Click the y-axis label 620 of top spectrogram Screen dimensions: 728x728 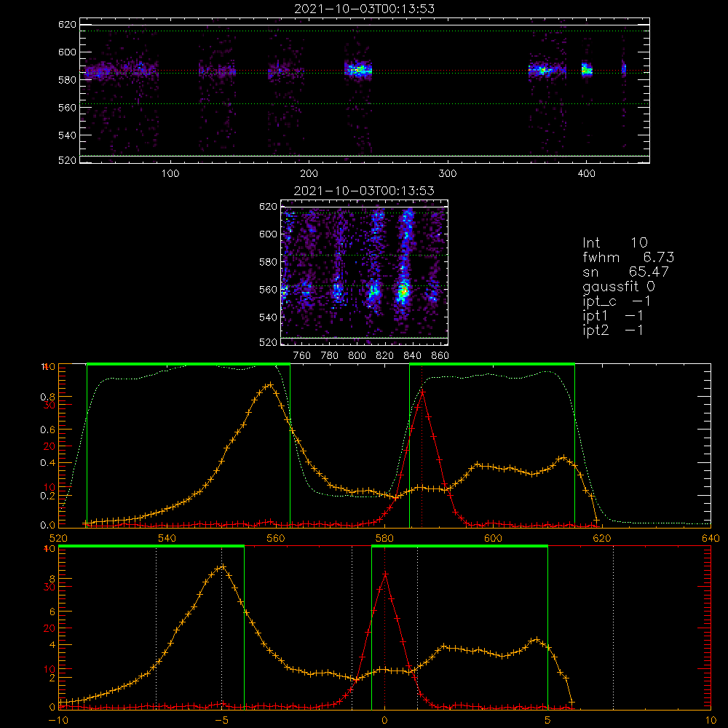67,25
